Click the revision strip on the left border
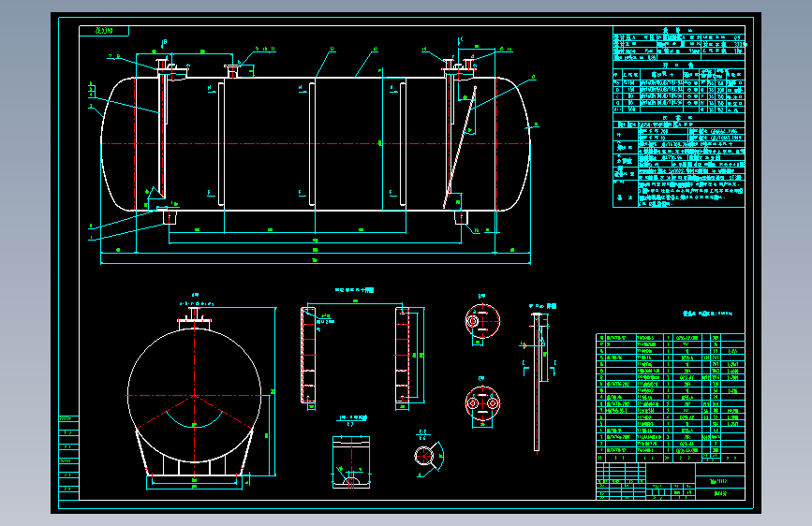Viewport: 812px width, 526px height. [68, 458]
